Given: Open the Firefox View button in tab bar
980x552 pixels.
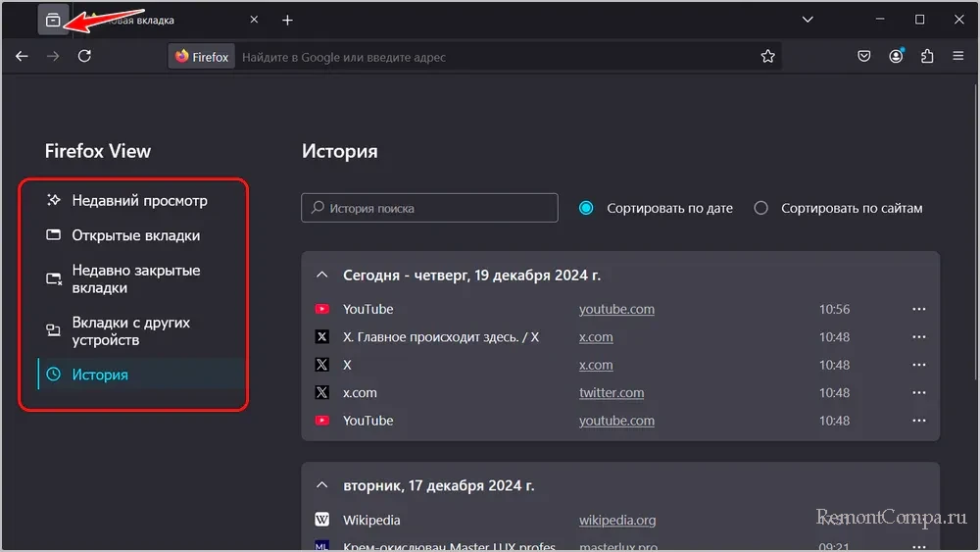Looking at the screenshot, I should click(53, 20).
